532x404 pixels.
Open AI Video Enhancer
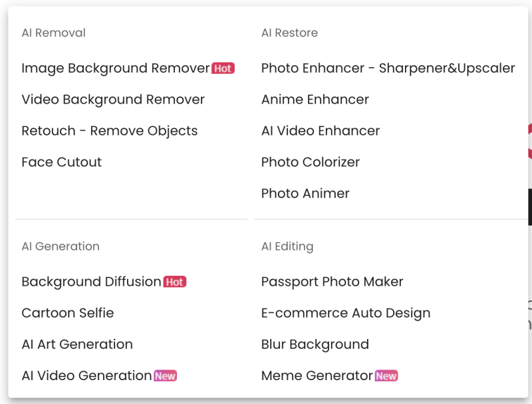point(321,131)
